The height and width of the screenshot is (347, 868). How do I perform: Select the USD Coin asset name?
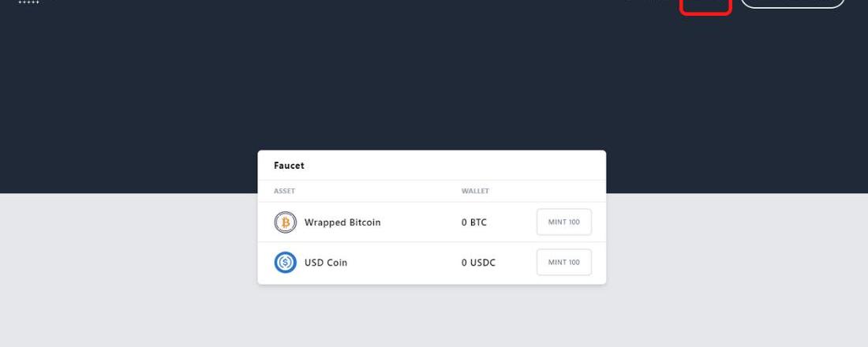326,263
